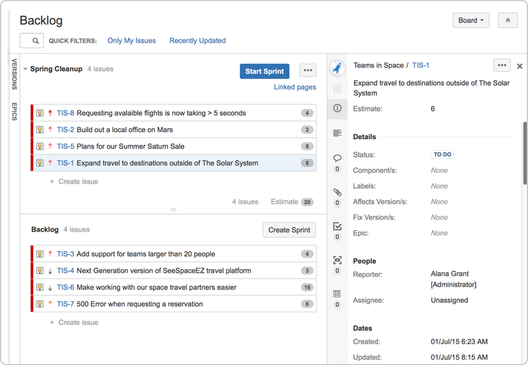This screenshot has width=528, height=365.
Task: Click the priority arrow icon on TIS-8
Action: tap(50, 113)
